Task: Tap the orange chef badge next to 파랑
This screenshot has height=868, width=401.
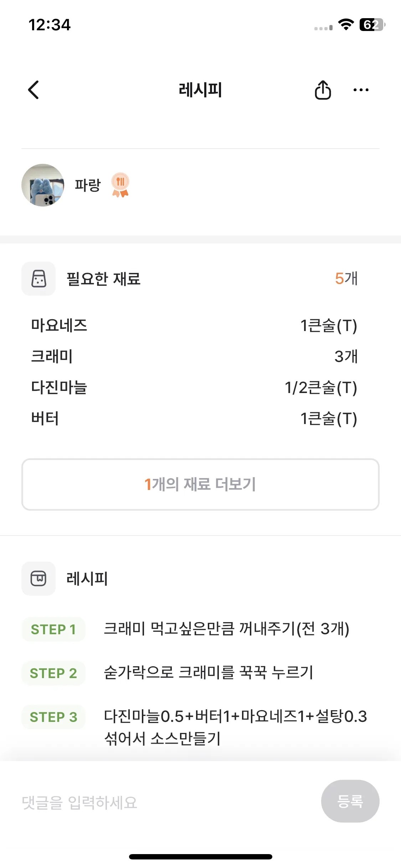Action: (120, 185)
